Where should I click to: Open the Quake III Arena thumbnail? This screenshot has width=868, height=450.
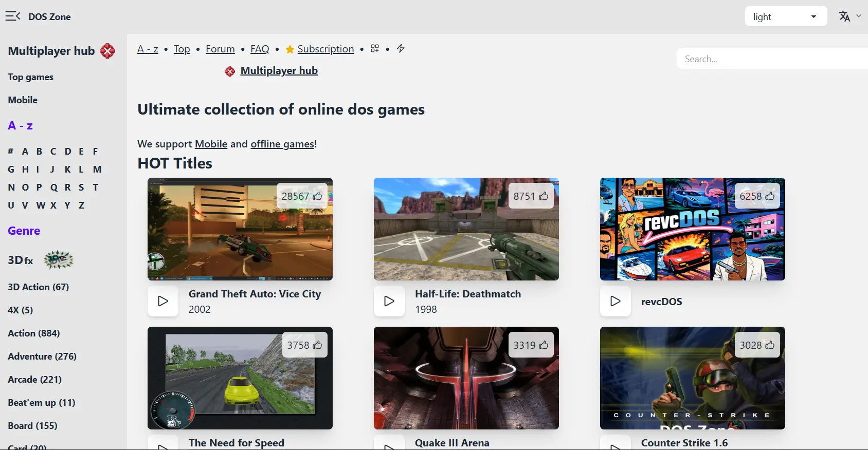[x=466, y=378]
